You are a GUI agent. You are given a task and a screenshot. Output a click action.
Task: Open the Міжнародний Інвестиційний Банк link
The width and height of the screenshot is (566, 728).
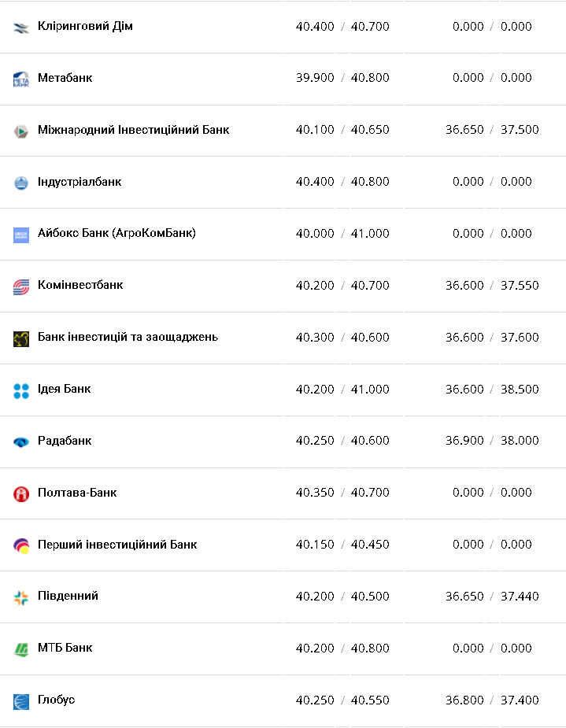coord(133,130)
